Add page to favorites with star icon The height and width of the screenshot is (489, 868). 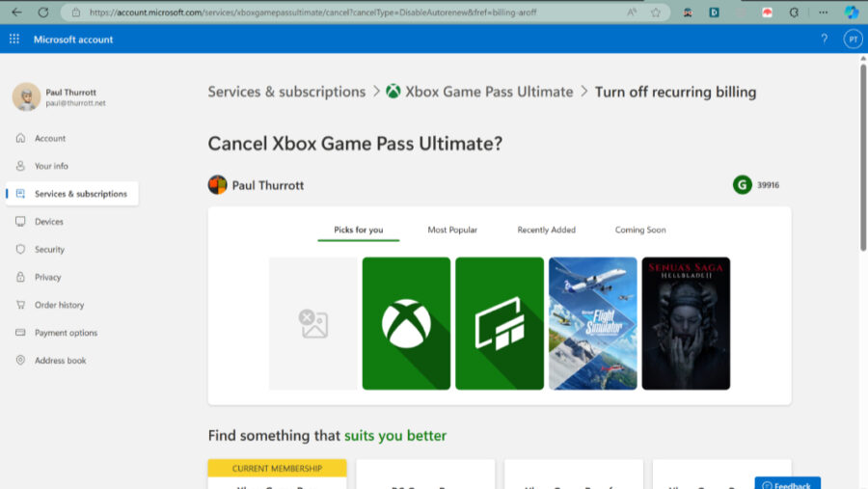pos(656,13)
